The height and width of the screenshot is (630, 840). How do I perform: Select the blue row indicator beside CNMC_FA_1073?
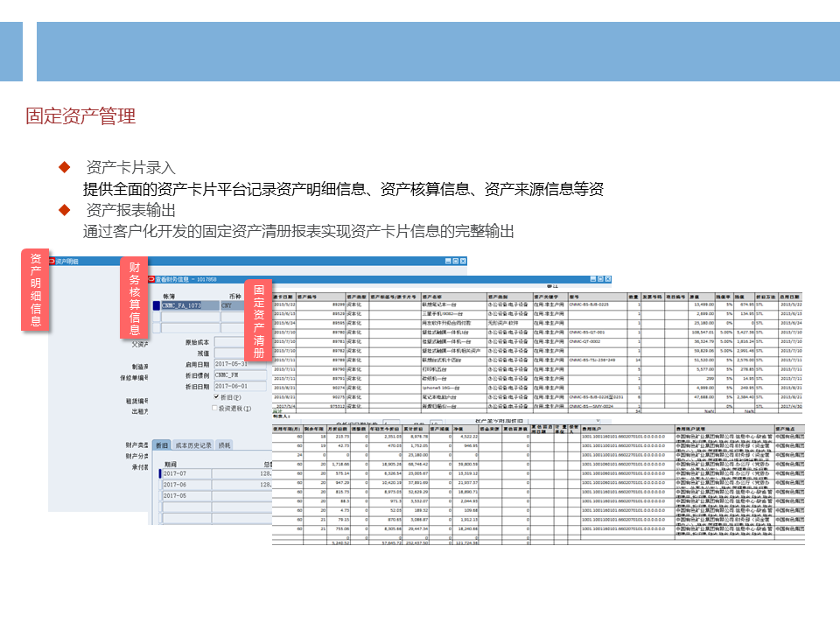click(157, 305)
